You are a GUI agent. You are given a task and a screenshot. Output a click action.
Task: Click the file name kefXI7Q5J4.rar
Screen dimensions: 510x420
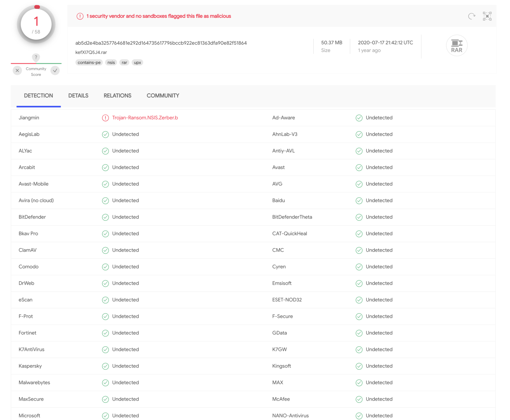91,52
